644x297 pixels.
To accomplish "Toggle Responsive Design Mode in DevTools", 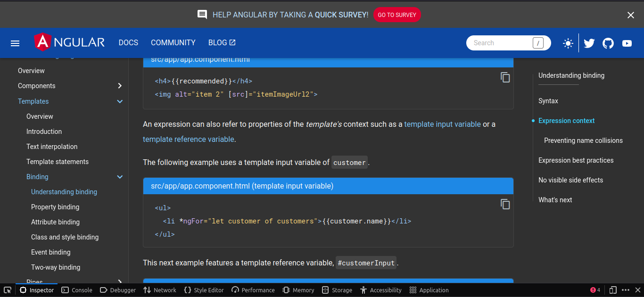I will click(612, 290).
